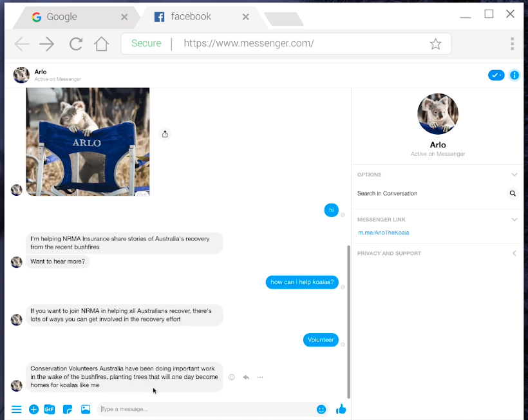Image resolution: width=528 pixels, height=420 pixels.
Task: Click the 'Want to hear more?' message
Action: click(57, 262)
